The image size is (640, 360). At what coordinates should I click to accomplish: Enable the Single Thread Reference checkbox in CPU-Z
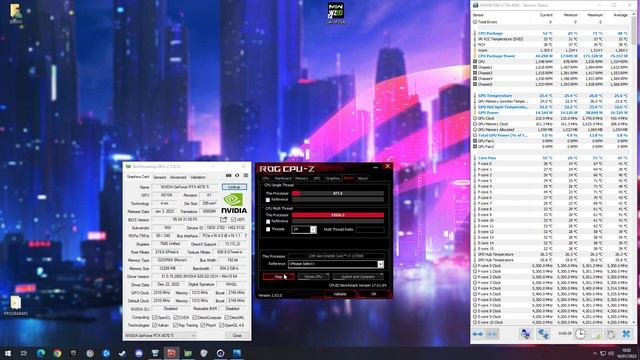268,200
